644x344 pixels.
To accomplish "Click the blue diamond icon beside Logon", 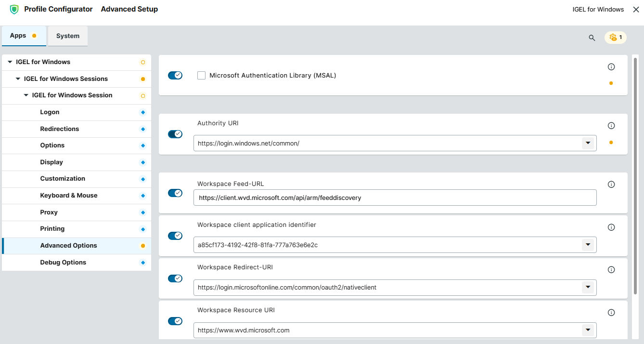I will tap(142, 112).
